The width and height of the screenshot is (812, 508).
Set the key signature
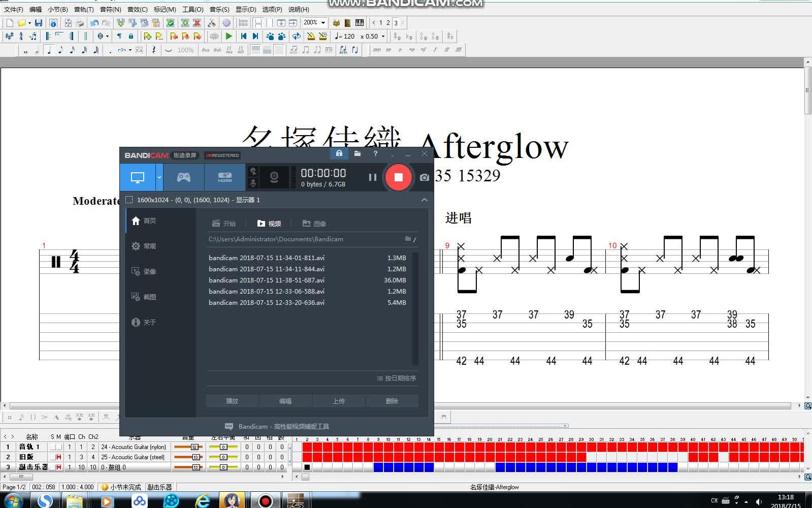[9, 36]
